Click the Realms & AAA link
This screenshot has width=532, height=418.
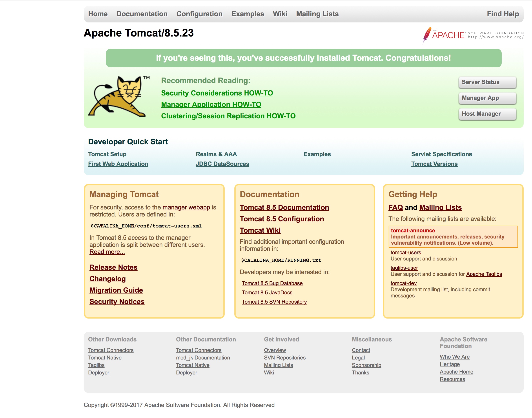click(216, 154)
